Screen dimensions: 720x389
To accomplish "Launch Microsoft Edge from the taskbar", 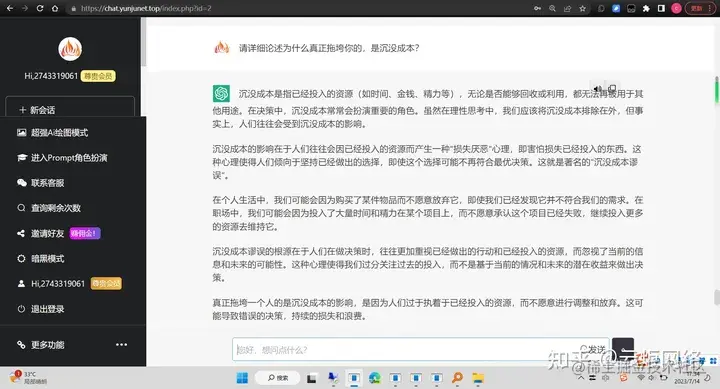I will tap(375, 378).
